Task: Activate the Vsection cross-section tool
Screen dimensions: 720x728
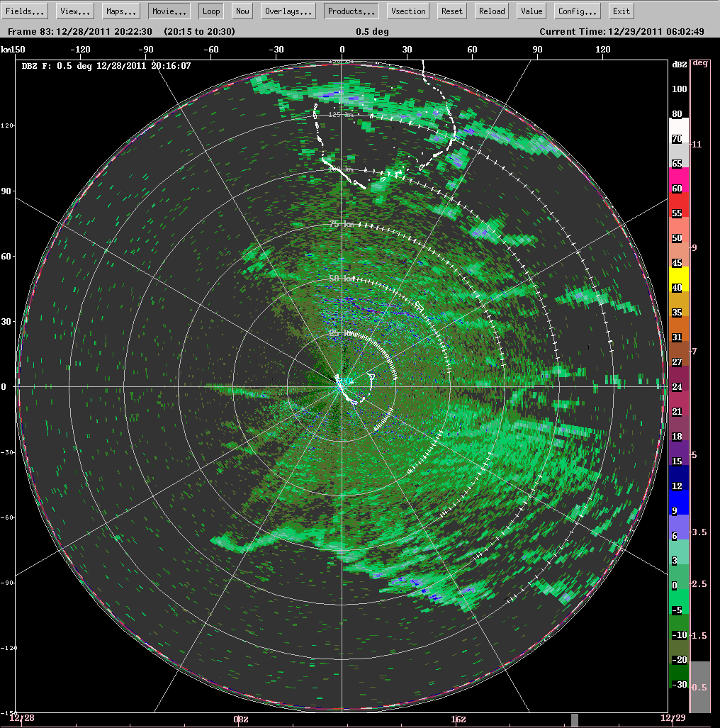Action: (407, 10)
